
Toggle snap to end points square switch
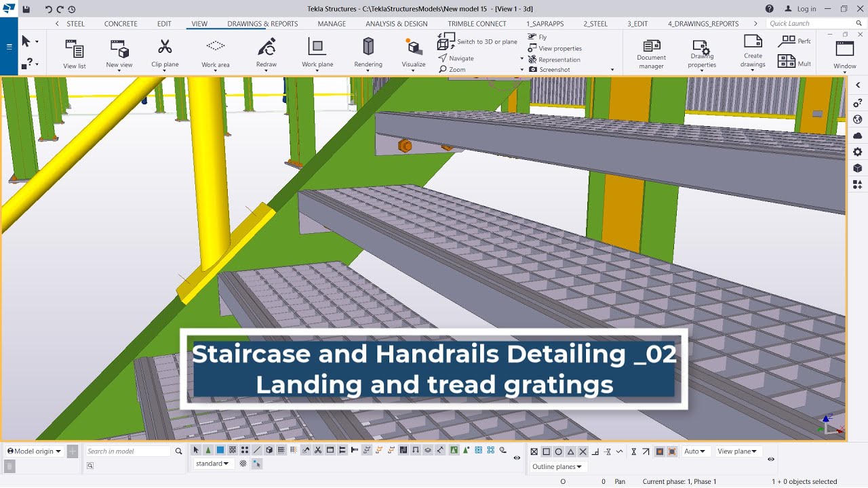tap(547, 451)
